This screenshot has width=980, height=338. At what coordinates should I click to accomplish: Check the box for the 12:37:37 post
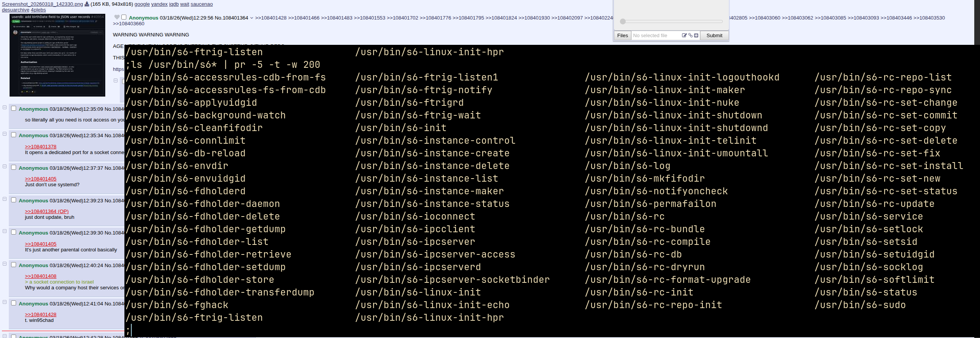coord(14,167)
